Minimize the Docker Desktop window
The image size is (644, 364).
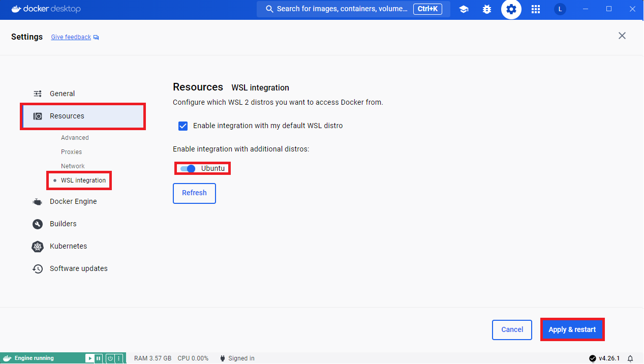[586, 9]
